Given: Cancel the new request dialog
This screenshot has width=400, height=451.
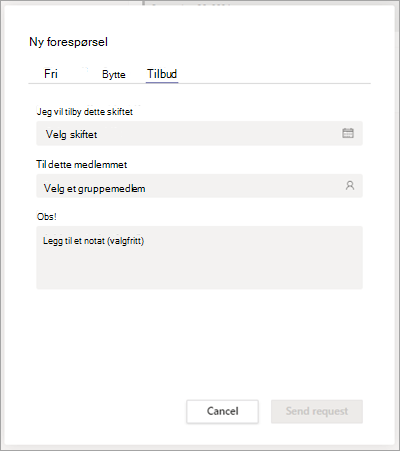Looking at the screenshot, I should (222, 412).
